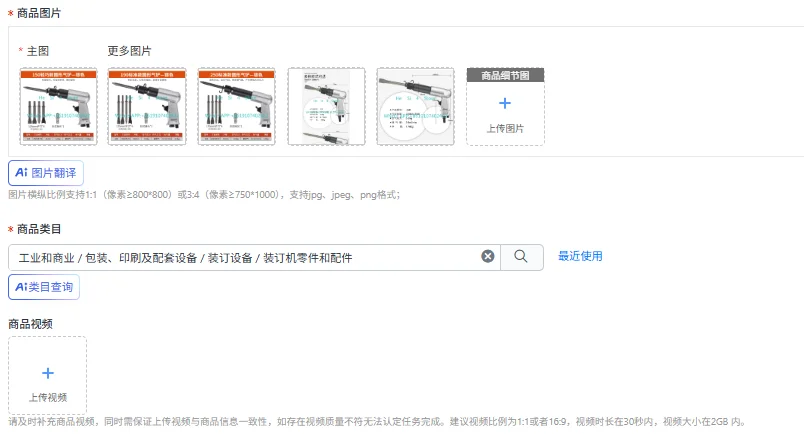This screenshot has height=438, width=804.
Task: Select the white-background dimension diagram thumbnail
Action: tap(327, 107)
